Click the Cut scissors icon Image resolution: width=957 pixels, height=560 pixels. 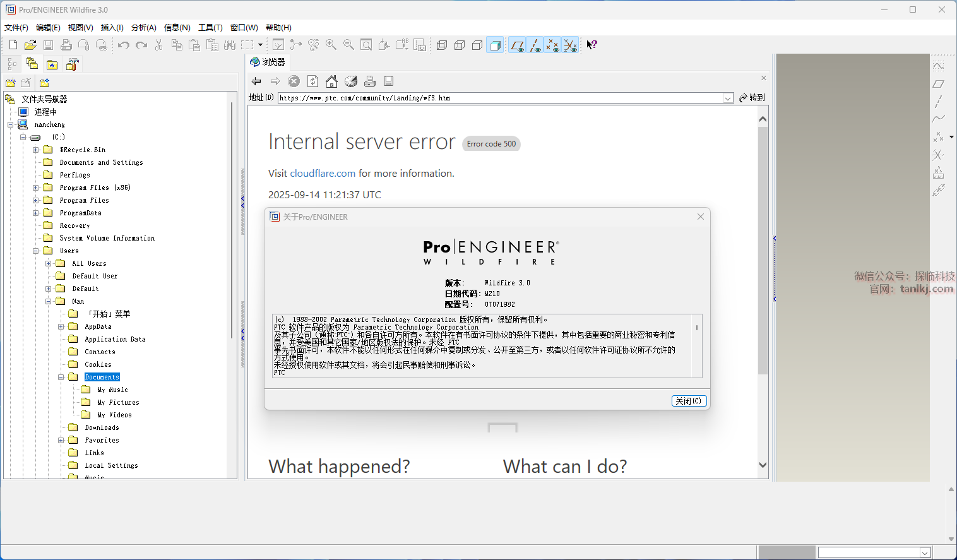pyautogui.click(x=159, y=45)
